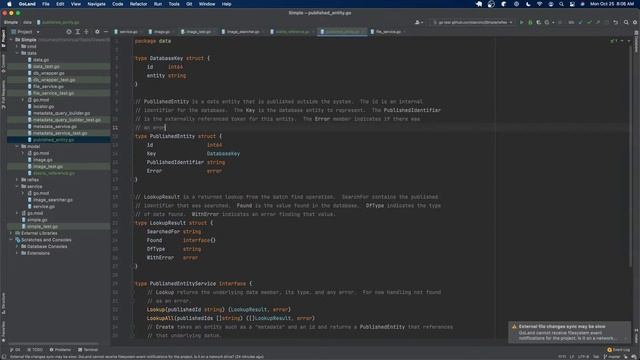The height and width of the screenshot is (360, 640).
Task: Open the Navigate menu
Action: 96,4
